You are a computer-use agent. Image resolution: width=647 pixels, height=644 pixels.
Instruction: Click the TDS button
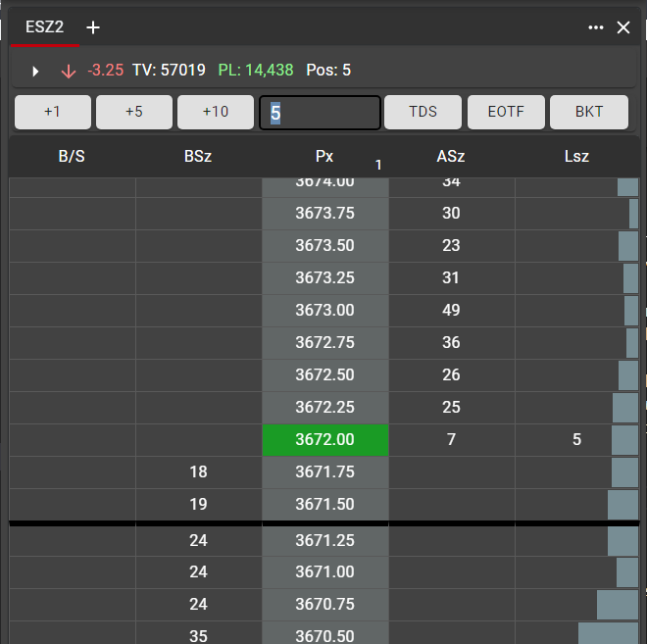tap(423, 113)
